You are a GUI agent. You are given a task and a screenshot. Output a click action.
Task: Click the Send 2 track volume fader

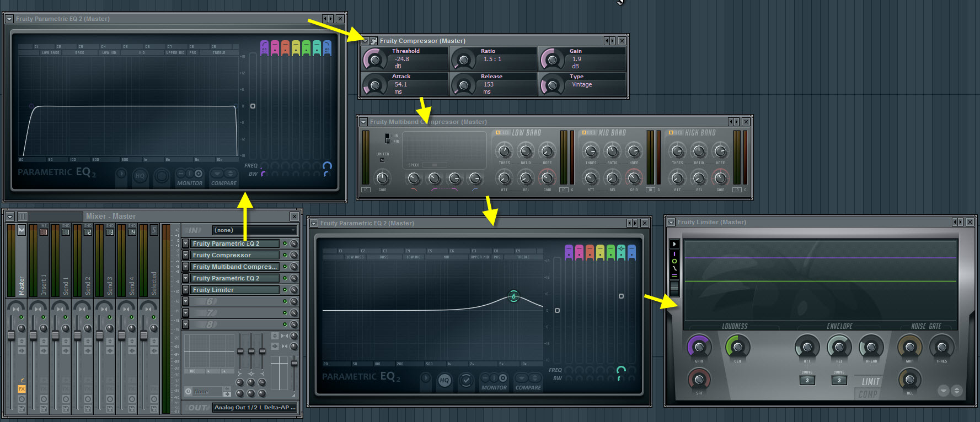[x=77, y=335]
